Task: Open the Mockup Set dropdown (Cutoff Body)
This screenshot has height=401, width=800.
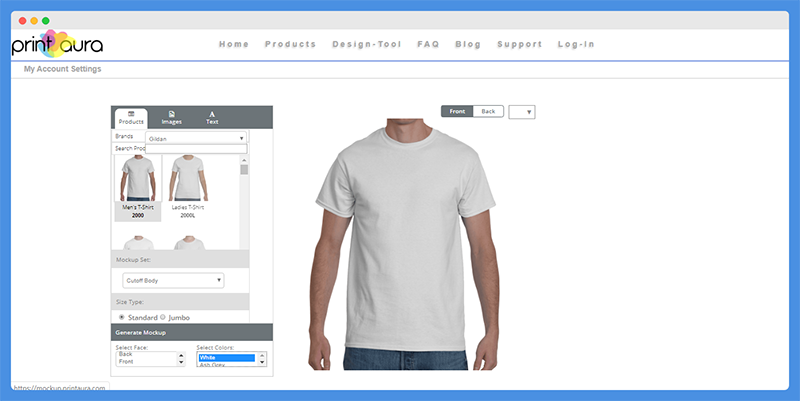Action: click(173, 280)
